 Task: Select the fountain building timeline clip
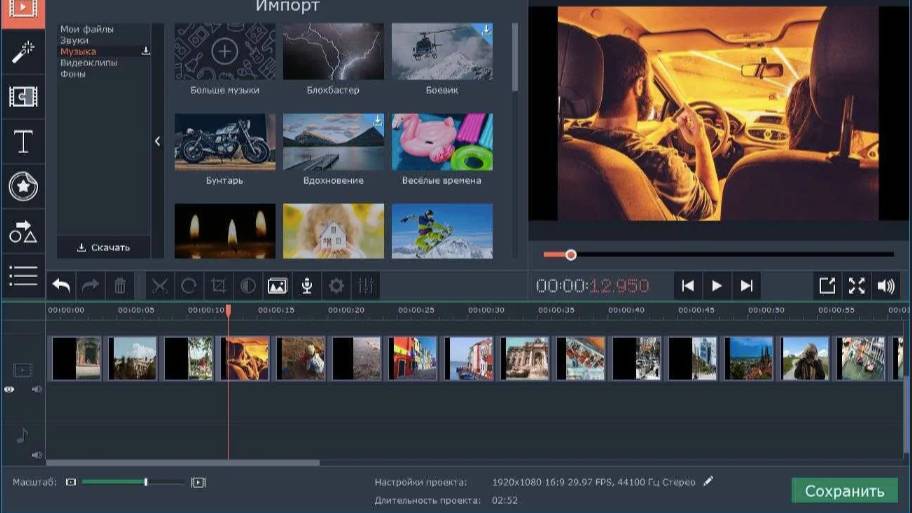pos(525,358)
